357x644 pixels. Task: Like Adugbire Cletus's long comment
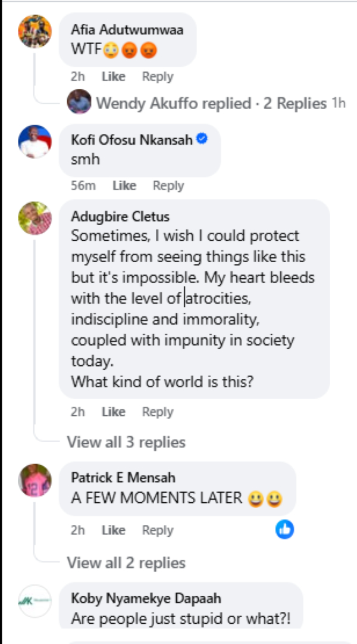point(114,412)
